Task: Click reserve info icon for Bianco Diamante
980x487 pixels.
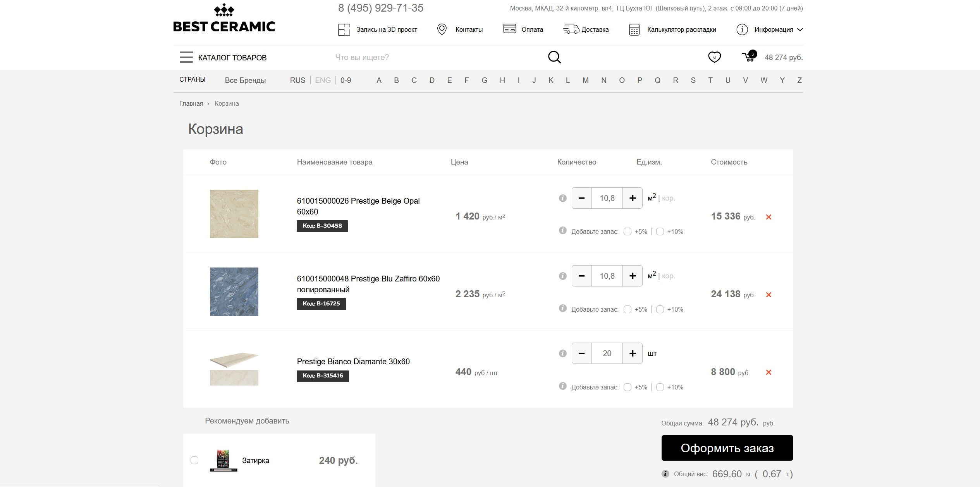Action: [x=563, y=386]
